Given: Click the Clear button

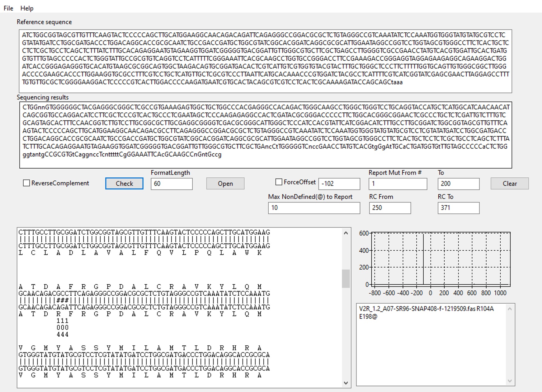Looking at the screenshot, I should 510,184.
